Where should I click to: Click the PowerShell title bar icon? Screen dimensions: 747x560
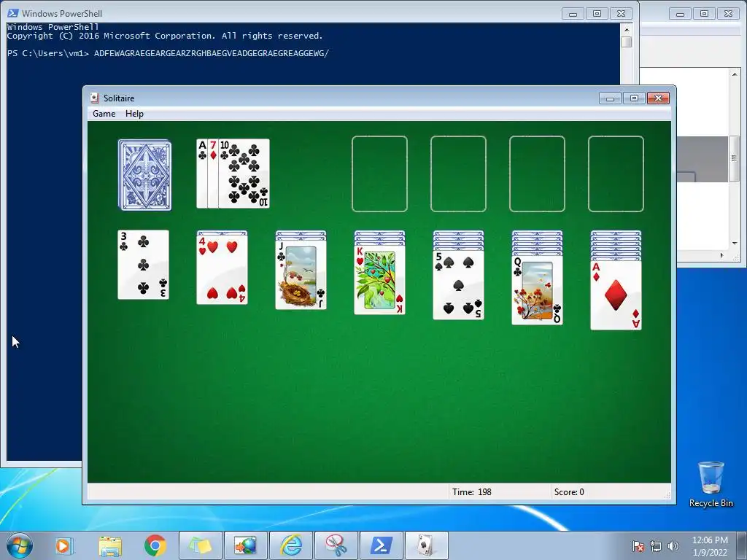[x=13, y=13]
